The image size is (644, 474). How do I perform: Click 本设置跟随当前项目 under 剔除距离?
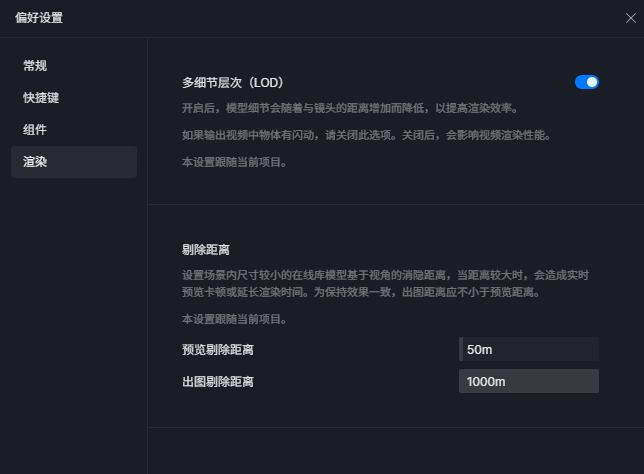(235, 319)
